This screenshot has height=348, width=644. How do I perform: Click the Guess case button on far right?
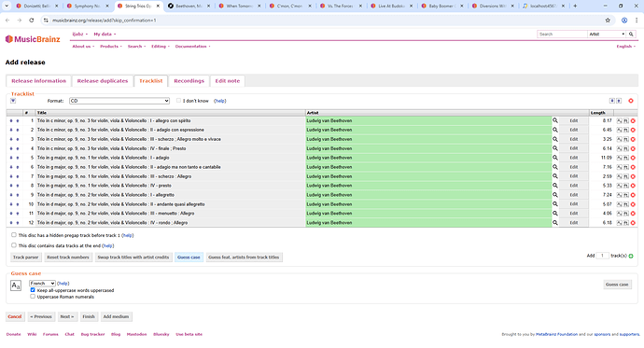pyautogui.click(x=617, y=285)
